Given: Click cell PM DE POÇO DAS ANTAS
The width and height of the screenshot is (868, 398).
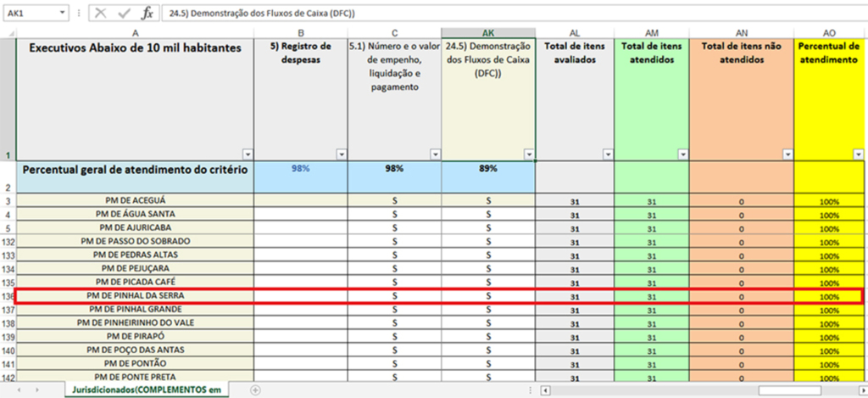Looking at the screenshot, I should tap(135, 350).
